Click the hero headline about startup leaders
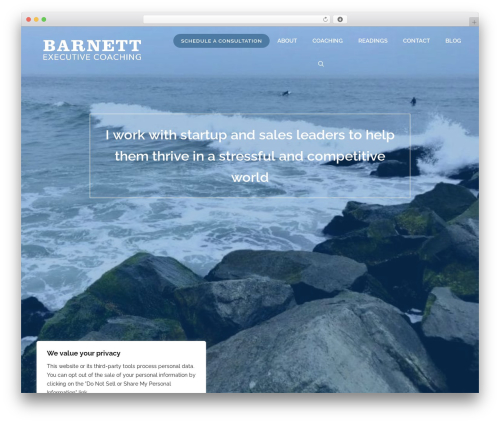Screen dimensions: 500x423 coord(250,156)
